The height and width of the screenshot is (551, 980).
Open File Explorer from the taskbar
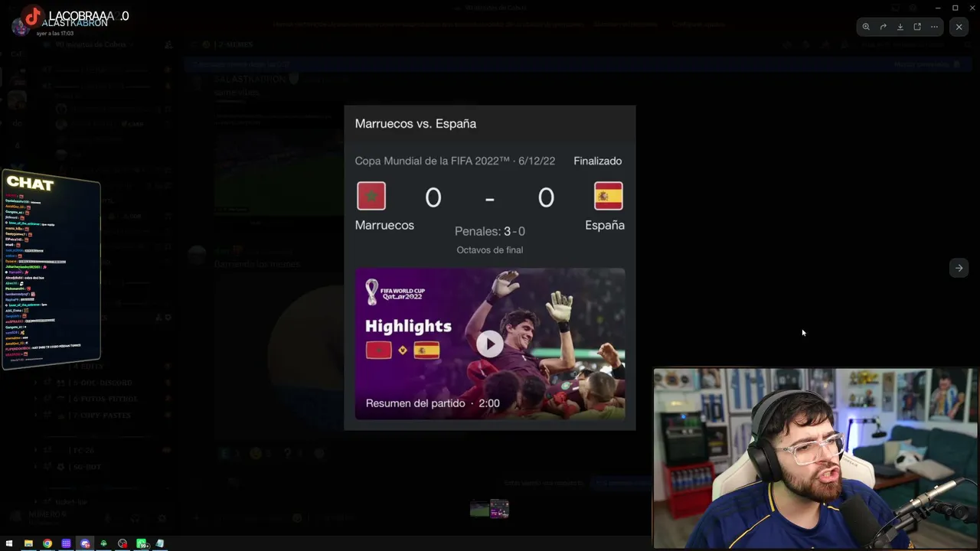[28, 543]
